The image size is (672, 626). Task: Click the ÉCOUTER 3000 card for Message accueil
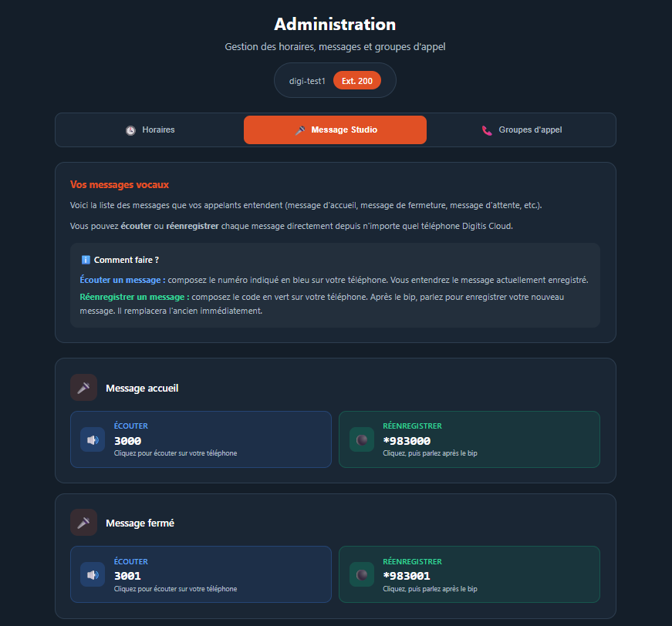pos(201,439)
